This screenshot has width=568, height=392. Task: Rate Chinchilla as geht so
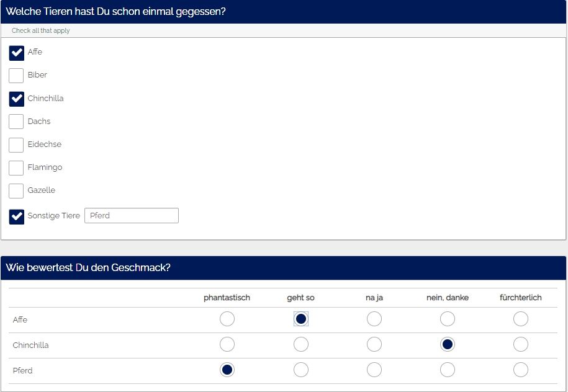click(x=301, y=345)
